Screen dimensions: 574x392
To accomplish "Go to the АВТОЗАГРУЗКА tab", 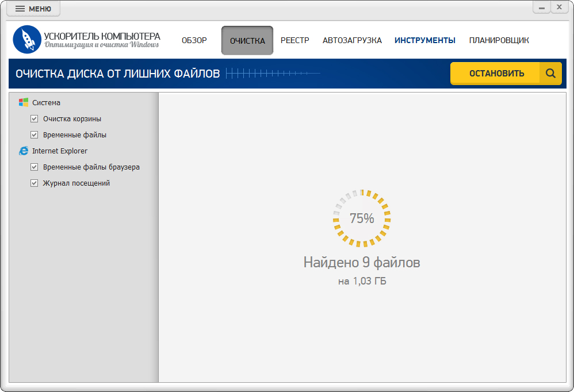I will (352, 40).
